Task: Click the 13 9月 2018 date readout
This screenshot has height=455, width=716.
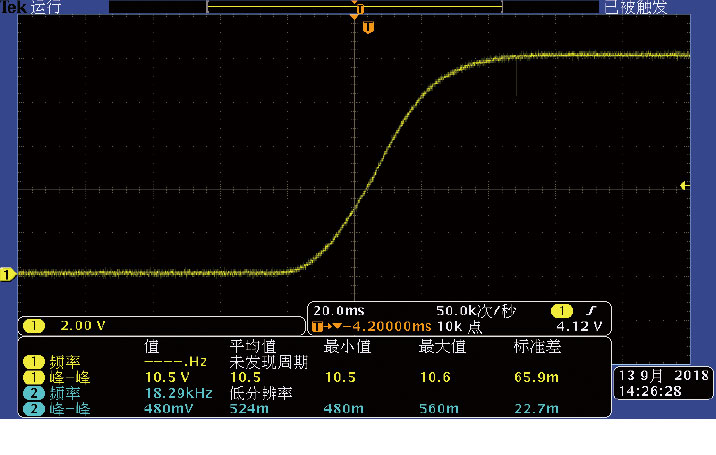Action: [x=663, y=376]
